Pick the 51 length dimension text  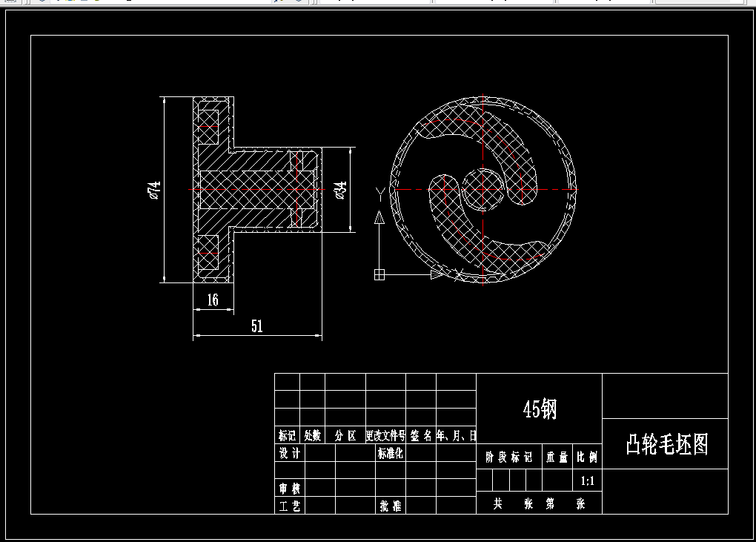point(257,326)
